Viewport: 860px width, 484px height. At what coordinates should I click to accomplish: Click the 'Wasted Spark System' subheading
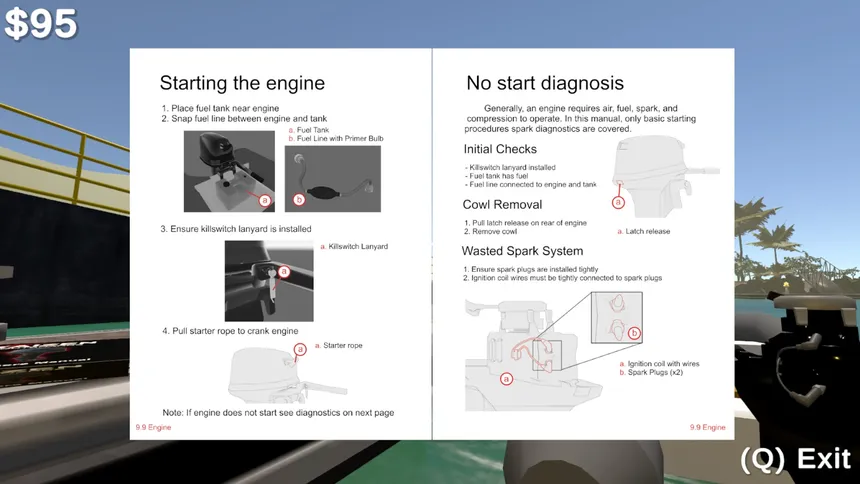(522, 251)
